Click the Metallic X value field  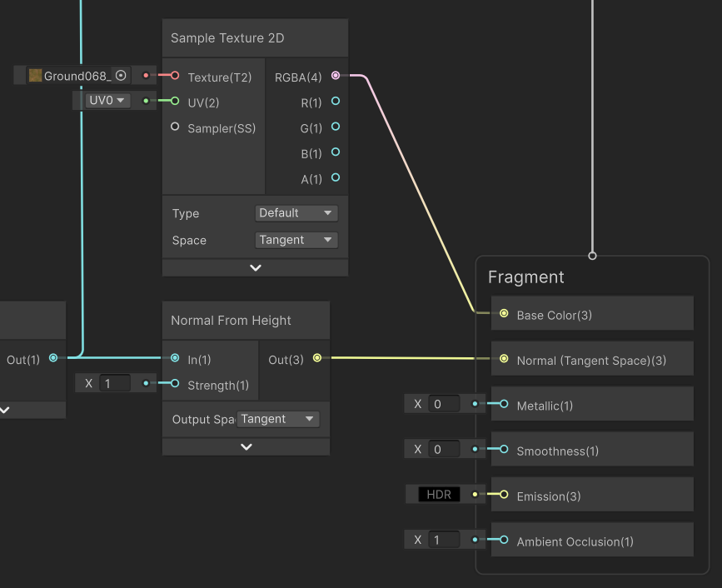click(x=443, y=404)
